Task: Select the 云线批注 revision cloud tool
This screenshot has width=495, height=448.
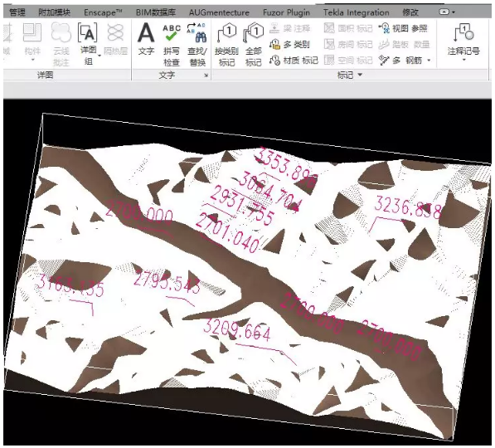Action: click(x=61, y=44)
